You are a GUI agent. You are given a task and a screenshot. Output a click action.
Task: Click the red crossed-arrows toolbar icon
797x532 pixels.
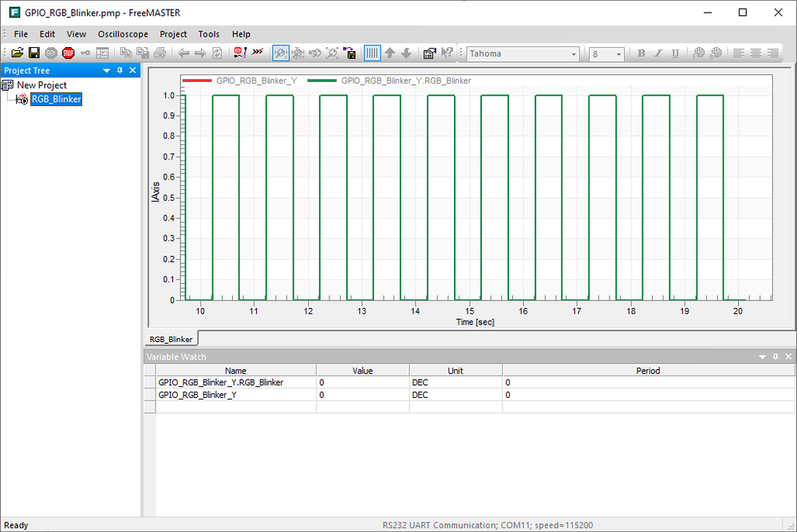[x=258, y=52]
